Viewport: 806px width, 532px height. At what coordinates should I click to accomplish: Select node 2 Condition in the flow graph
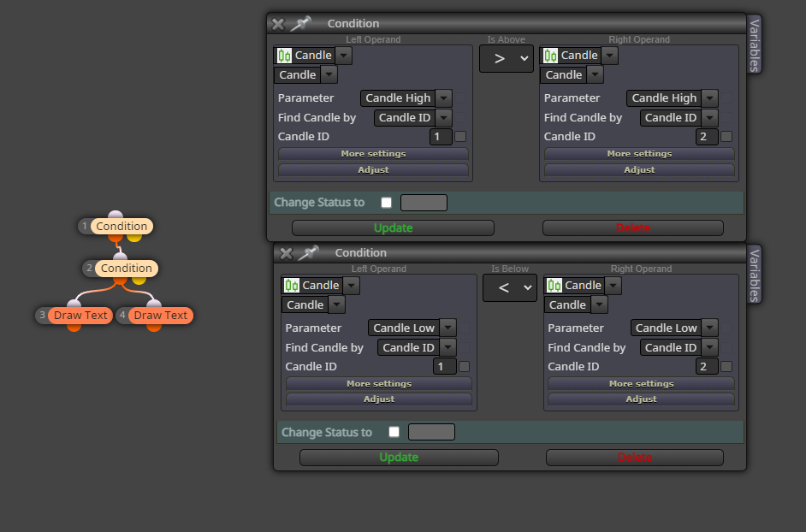(127, 269)
